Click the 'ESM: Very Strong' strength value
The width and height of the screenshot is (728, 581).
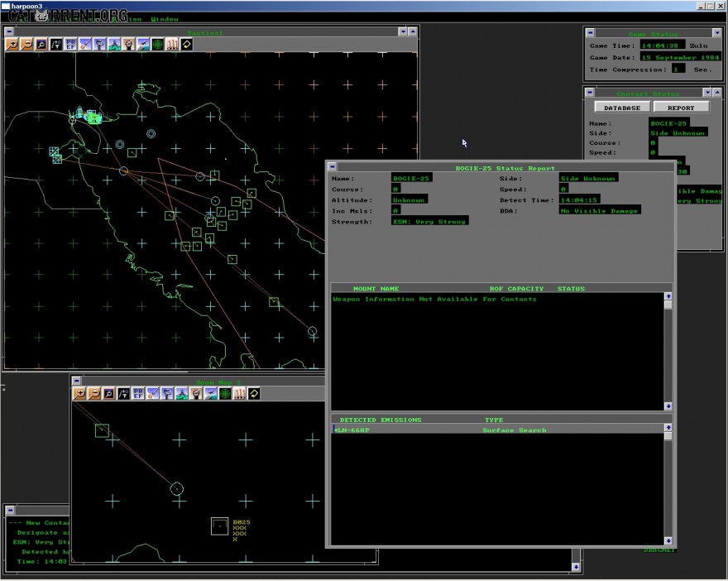[x=429, y=221]
